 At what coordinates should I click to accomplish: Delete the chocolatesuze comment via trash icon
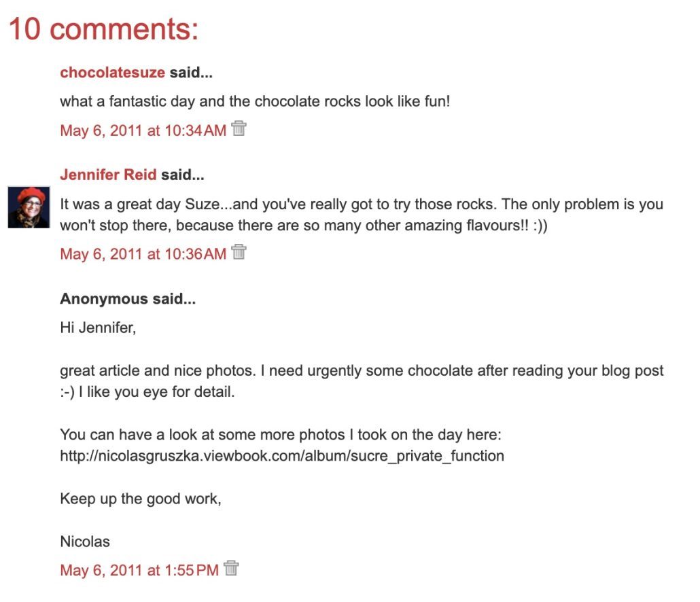[239, 128]
